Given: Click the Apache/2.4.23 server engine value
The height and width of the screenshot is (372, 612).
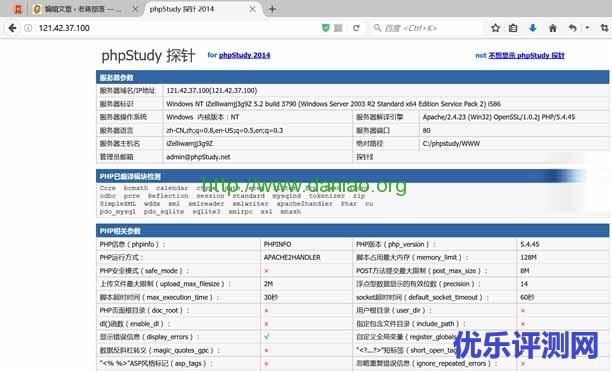Looking at the screenshot, I should click(499, 117).
